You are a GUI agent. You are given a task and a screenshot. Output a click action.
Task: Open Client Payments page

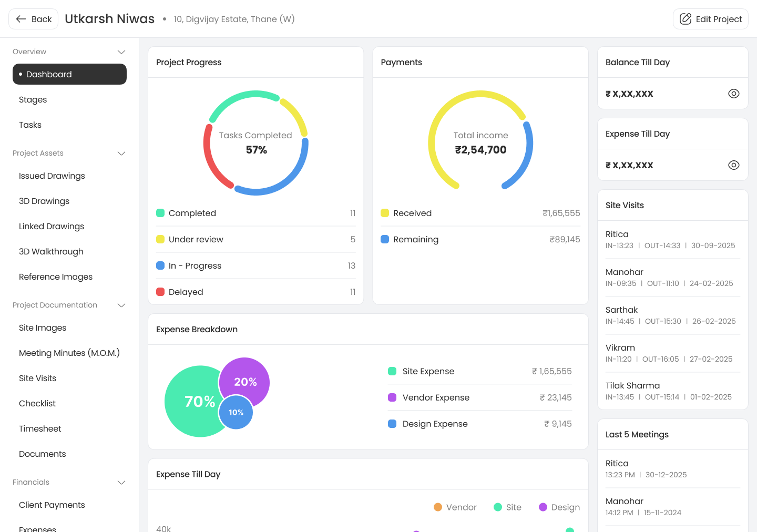tap(52, 505)
